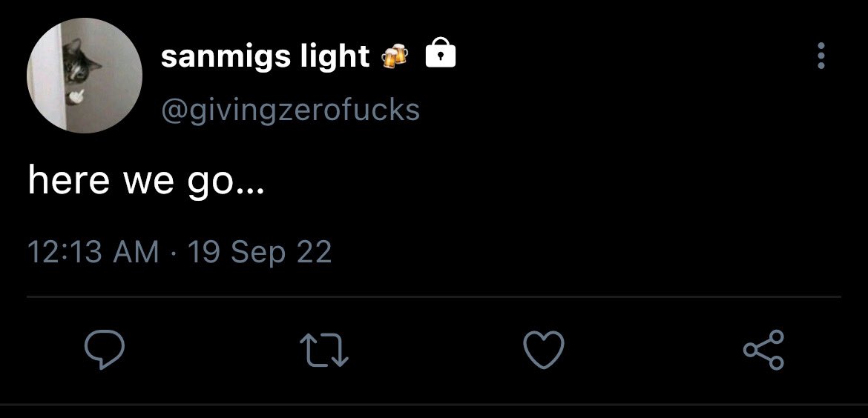The width and height of the screenshot is (868, 418).
Task: Toggle retweet on the "here we go..." post
Action: [x=324, y=349]
